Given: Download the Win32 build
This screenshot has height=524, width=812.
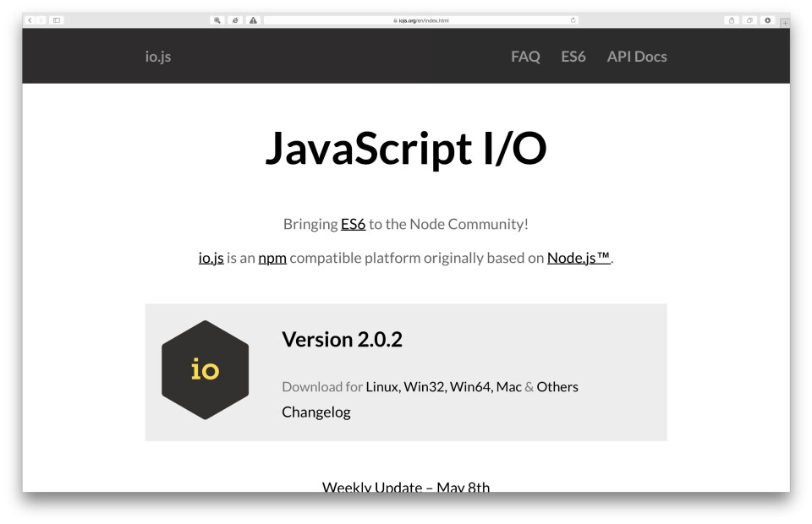Looking at the screenshot, I should tap(425, 387).
